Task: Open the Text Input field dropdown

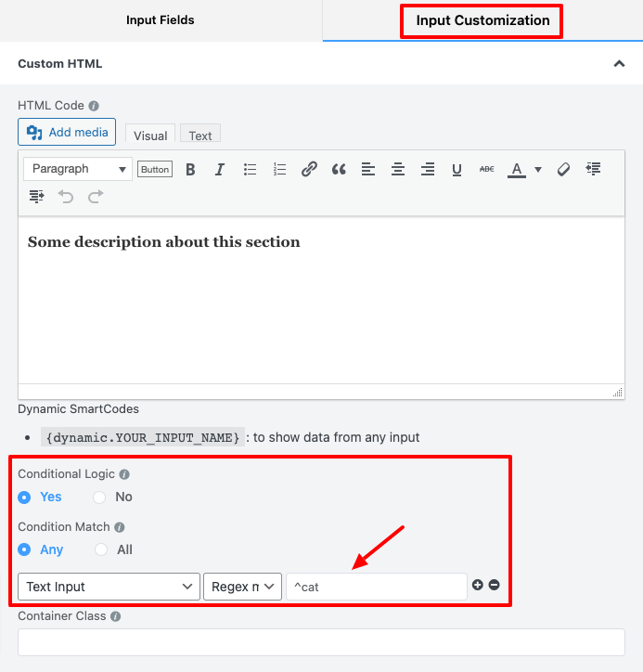Action: [109, 587]
